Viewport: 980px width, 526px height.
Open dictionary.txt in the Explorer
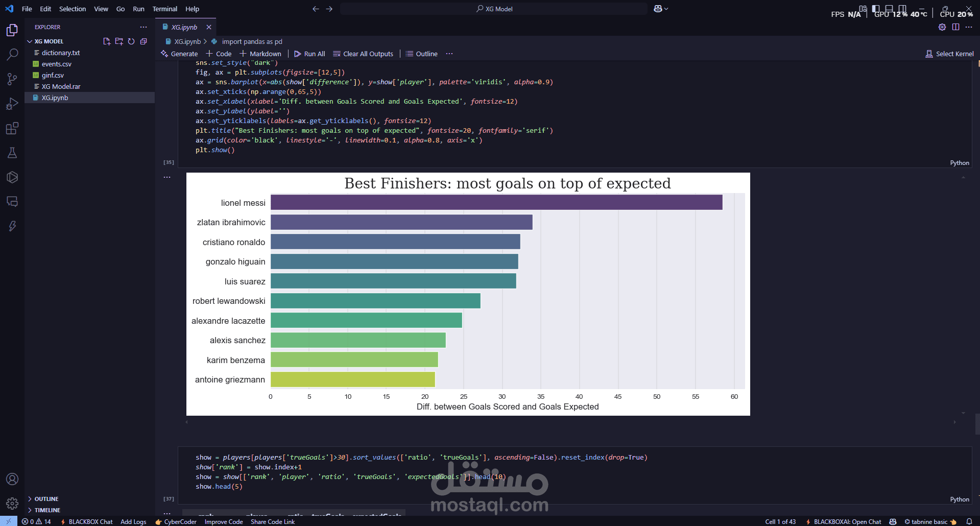point(61,53)
